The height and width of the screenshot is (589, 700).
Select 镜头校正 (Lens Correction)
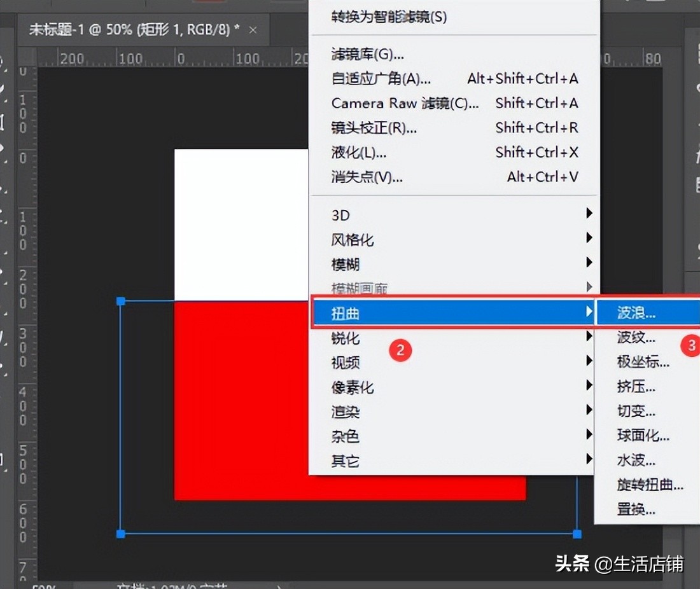[x=372, y=128]
